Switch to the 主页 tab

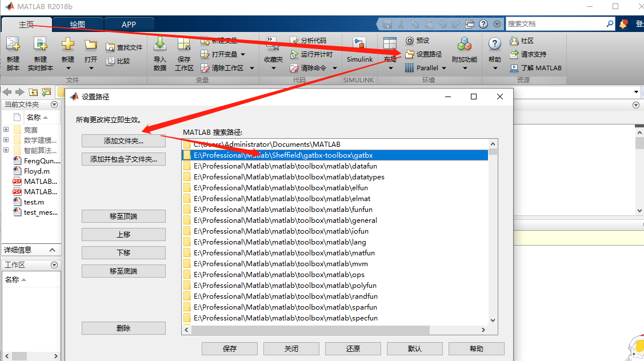click(x=26, y=25)
